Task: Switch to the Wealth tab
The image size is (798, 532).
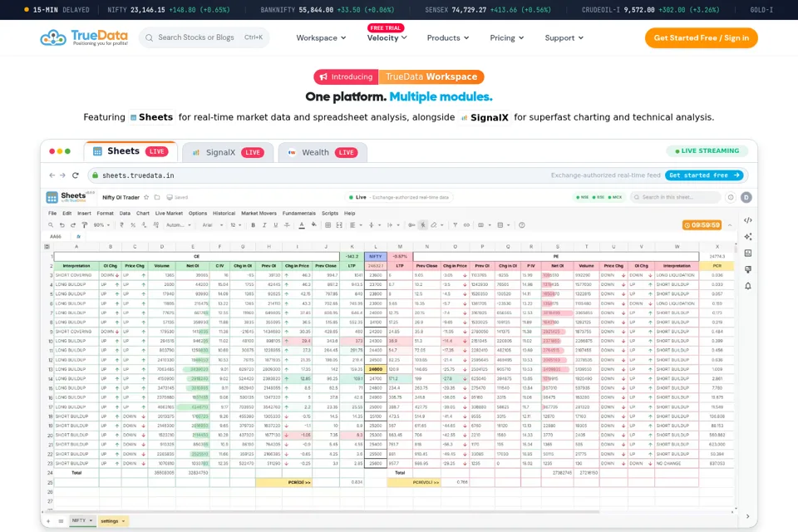Action: [x=323, y=152]
